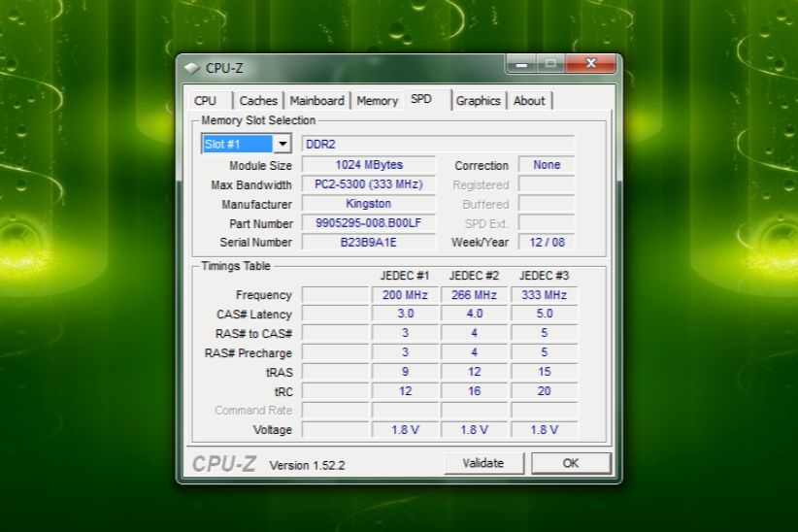The image size is (798, 532).
Task: Open the Graphics tab
Action: pyautogui.click(x=479, y=101)
